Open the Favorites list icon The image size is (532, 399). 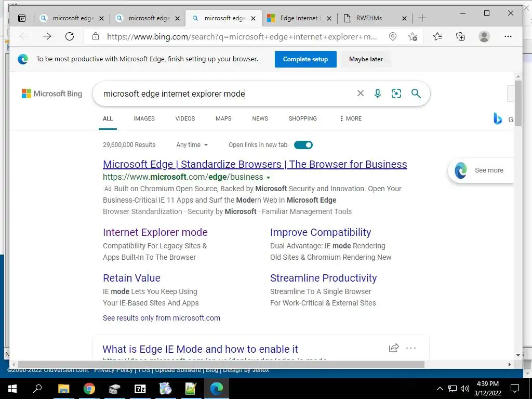437,36
